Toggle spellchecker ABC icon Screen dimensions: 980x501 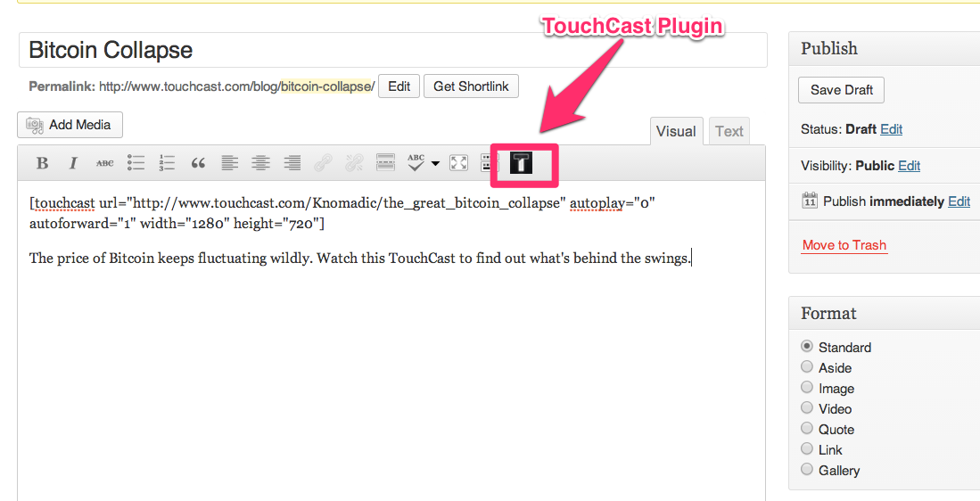coord(416,162)
